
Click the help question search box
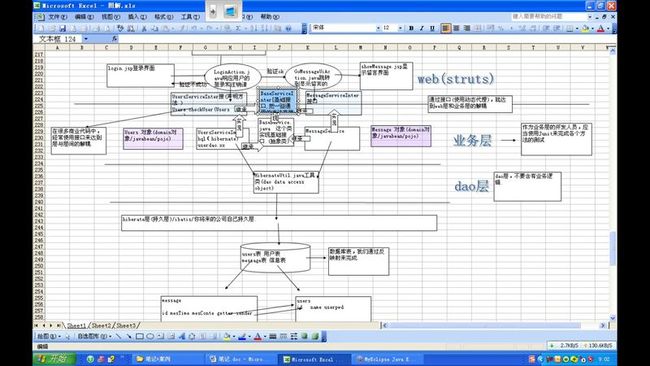[548, 16]
